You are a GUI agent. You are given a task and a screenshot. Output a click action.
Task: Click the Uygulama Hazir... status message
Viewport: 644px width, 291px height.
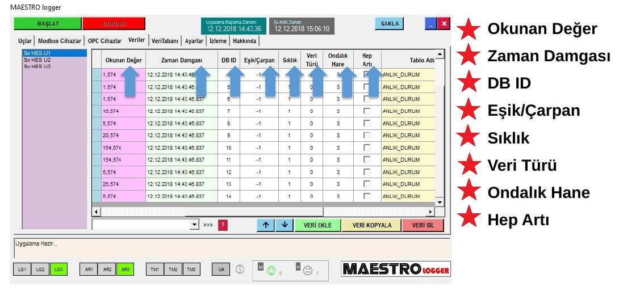[36, 243]
